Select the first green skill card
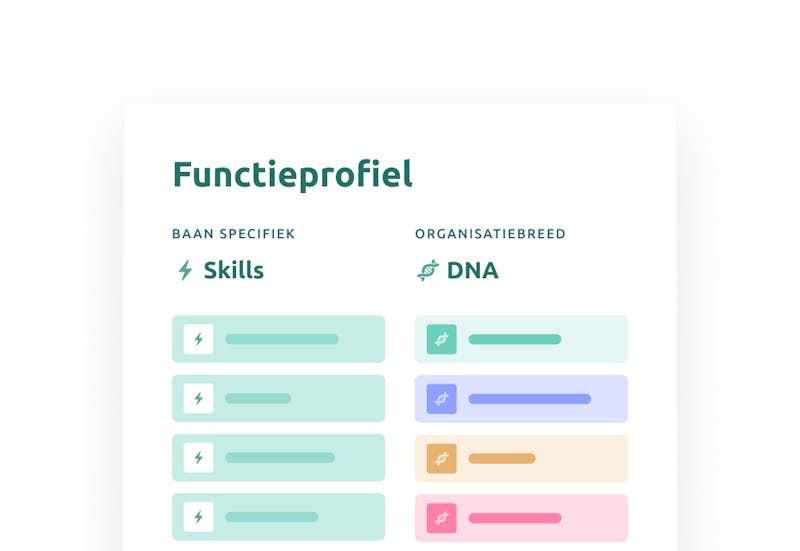800x551 pixels. click(279, 339)
